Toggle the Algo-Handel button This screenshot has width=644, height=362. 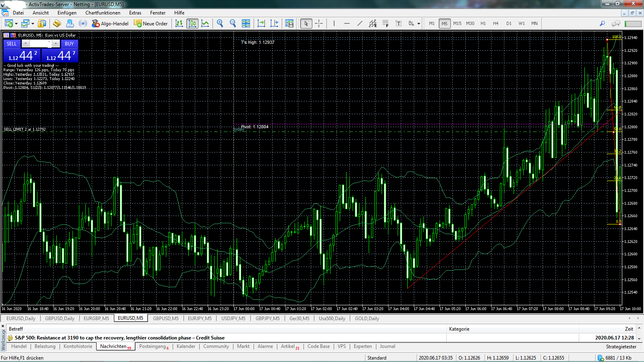[110, 23]
